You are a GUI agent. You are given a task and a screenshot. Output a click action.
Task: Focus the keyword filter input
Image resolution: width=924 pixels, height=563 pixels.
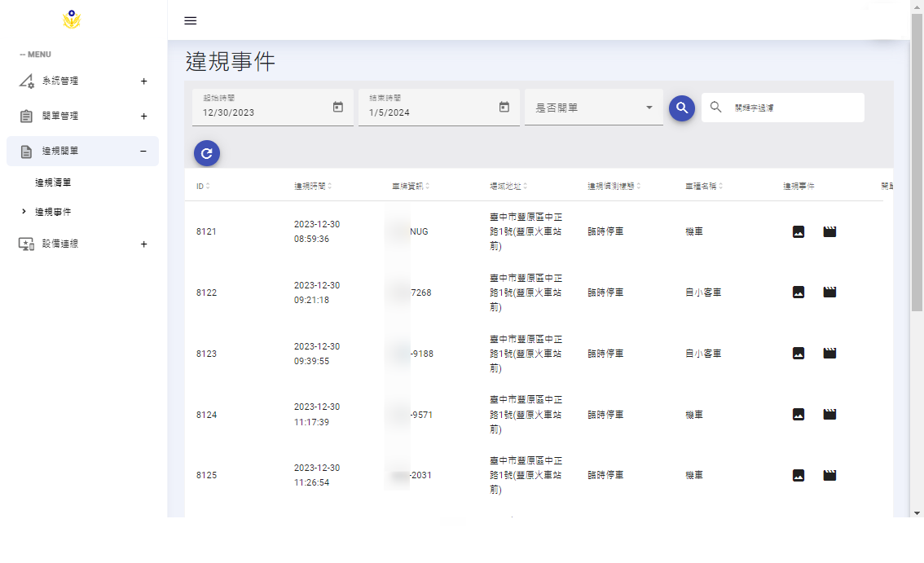click(x=795, y=108)
